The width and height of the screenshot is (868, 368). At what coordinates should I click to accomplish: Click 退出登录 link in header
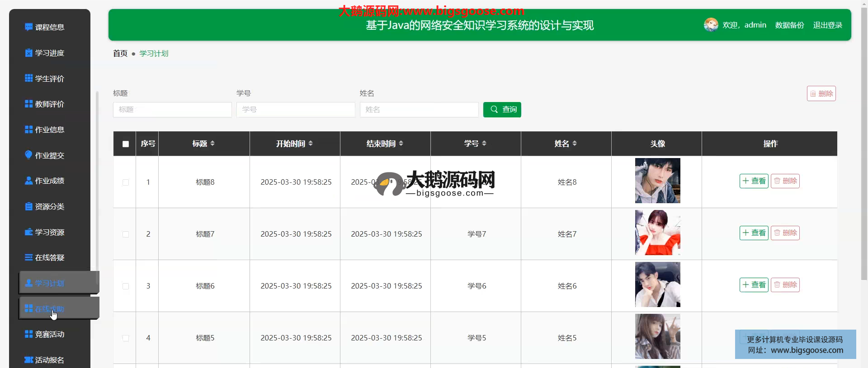(x=827, y=25)
